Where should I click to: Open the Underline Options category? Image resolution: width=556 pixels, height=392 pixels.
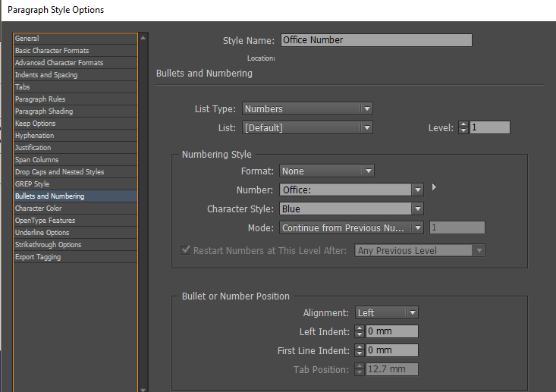pyautogui.click(x=76, y=233)
